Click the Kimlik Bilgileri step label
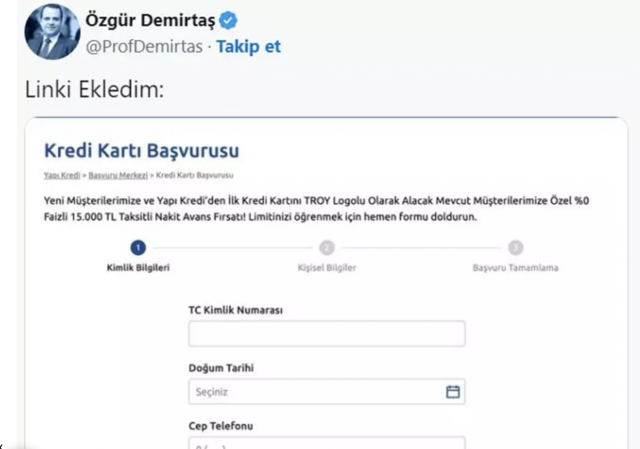 coord(138,268)
